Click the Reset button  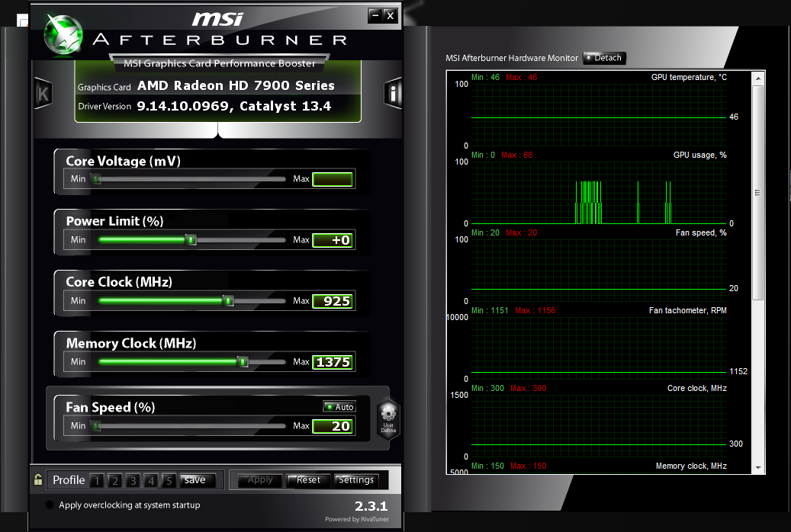(308, 480)
